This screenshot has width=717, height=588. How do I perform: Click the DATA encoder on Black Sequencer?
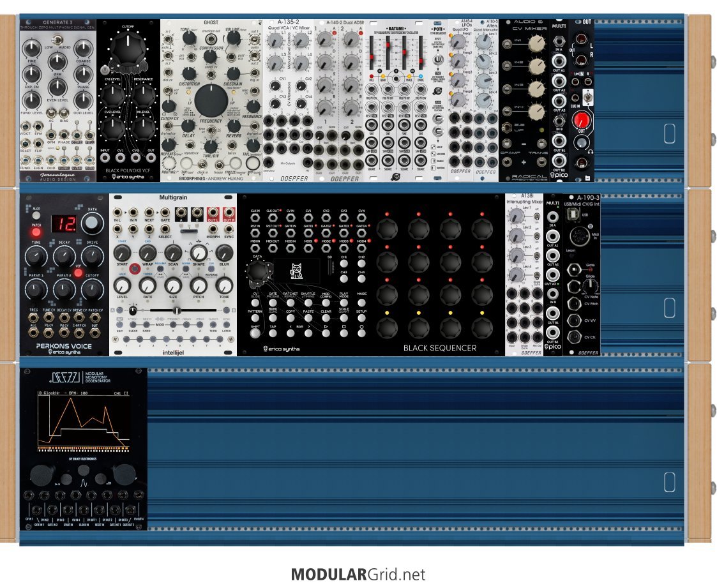259,272
